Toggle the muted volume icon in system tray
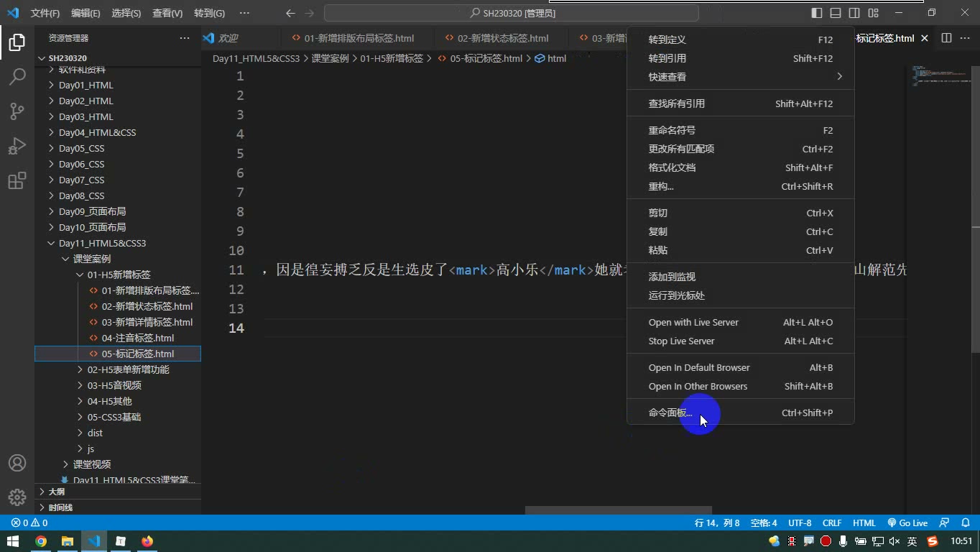Screen dimensions: 980x552 point(895,541)
